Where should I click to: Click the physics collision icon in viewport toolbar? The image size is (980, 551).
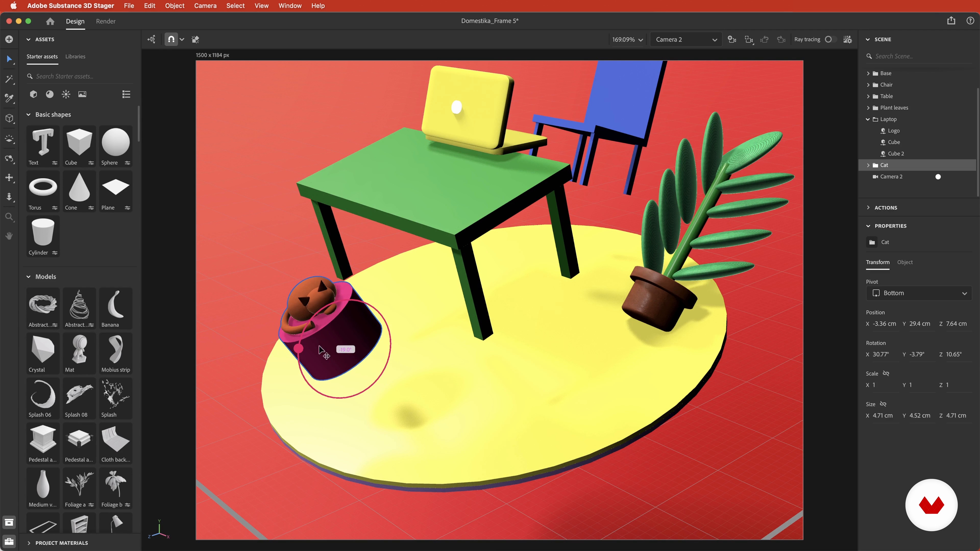[x=195, y=39]
